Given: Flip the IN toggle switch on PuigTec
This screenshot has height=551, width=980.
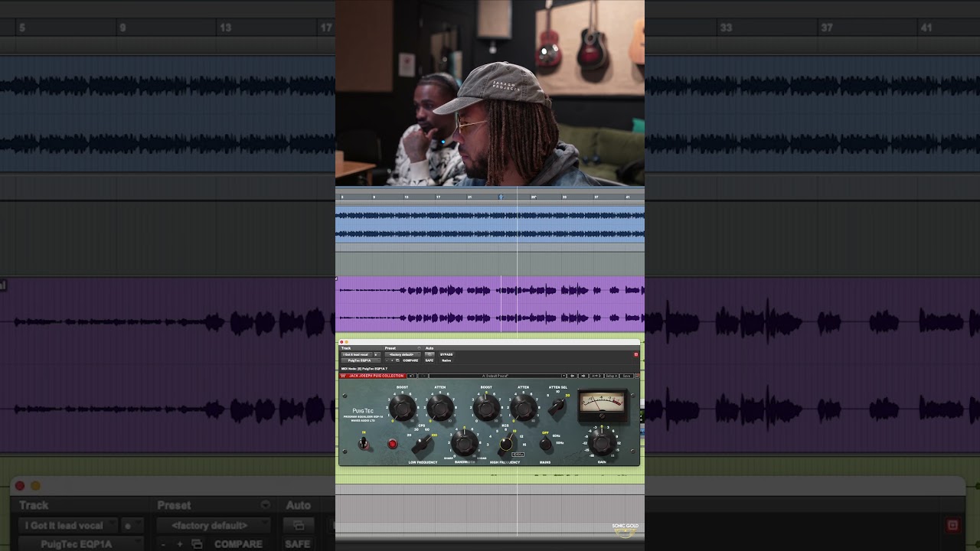Looking at the screenshot, I should pyautogui.click(x=364, y=442).
